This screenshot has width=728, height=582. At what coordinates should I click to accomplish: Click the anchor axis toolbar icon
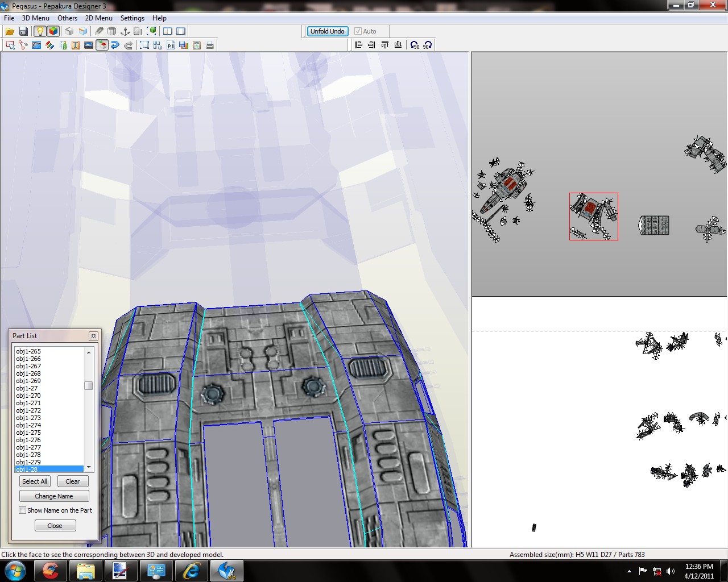(x=125, y=31)
